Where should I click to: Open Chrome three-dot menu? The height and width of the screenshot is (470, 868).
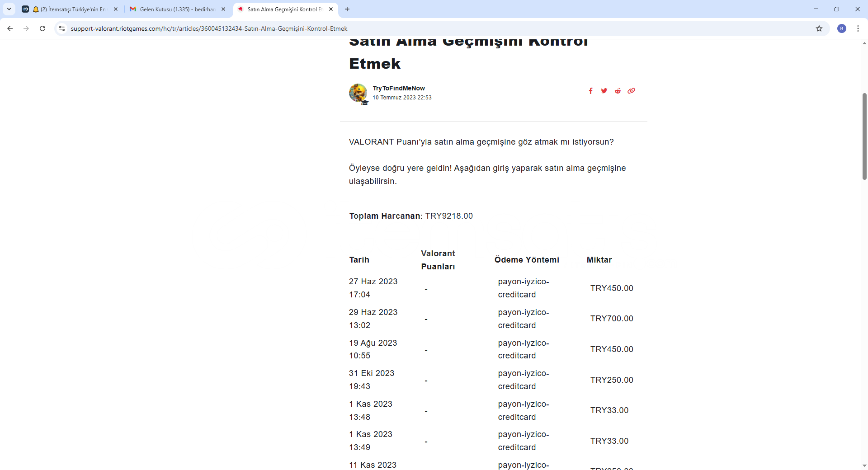click(858, 28)
